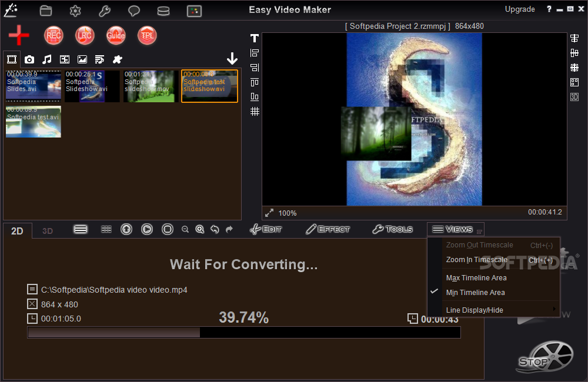
Task: Click the red plus add media button
Action: [x=19, y=35]
